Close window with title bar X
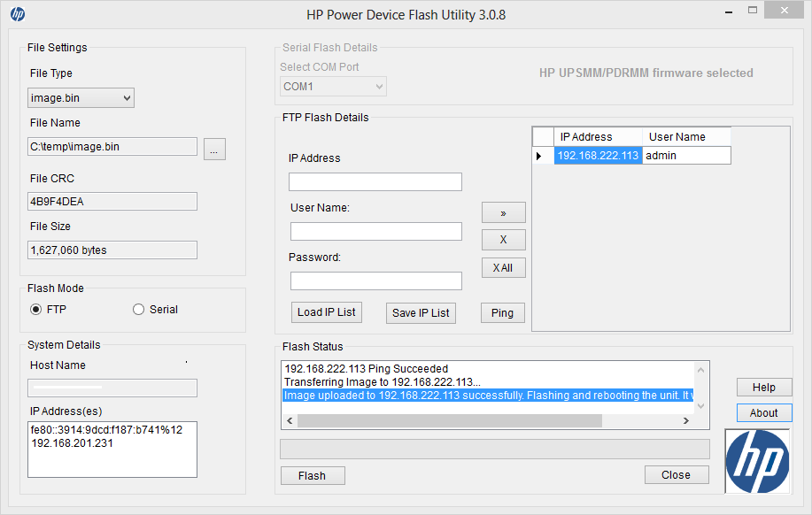This screenshot has height=515, width=812. click(785, 11)
